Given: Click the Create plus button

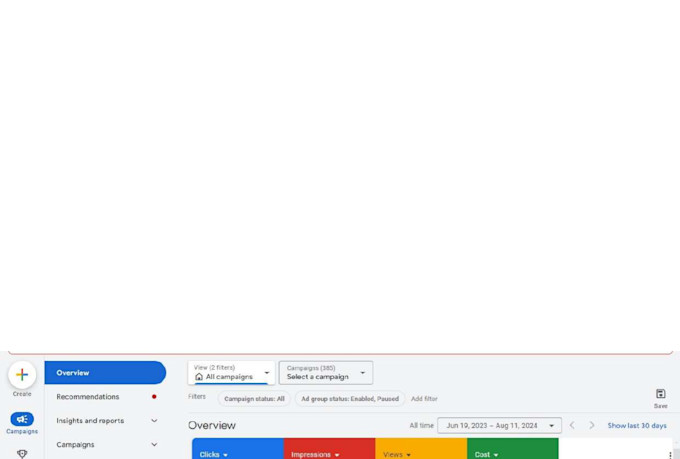Looking at the screenshot, I should [x=22, y=374].
